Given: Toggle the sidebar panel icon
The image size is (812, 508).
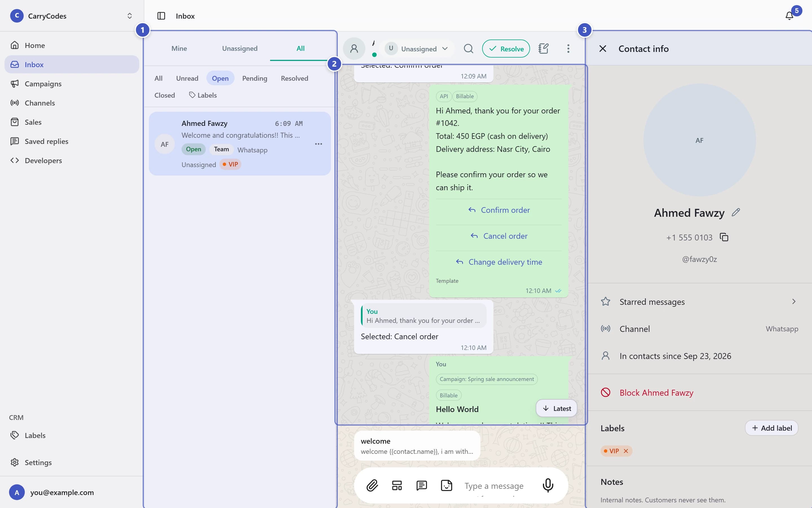Looking at the screenshot, I should point(161,16).
